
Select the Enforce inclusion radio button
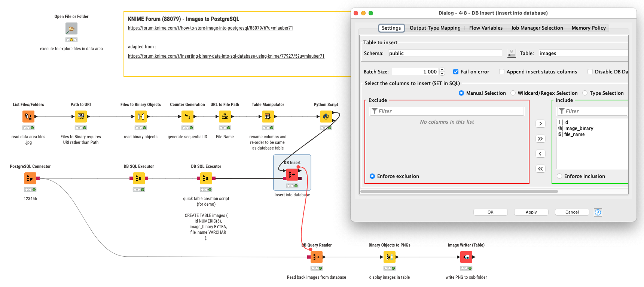point(559,176)
